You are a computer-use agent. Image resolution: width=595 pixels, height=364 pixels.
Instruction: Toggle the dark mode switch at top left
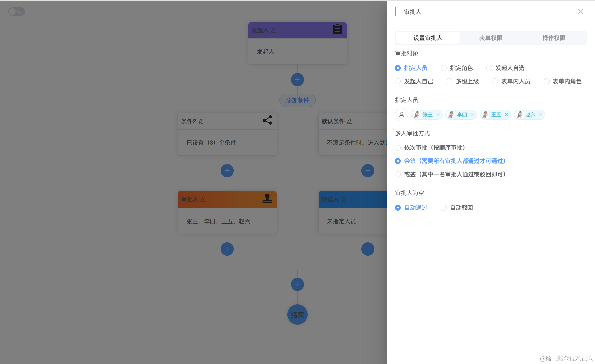click(x=16, y=11)
